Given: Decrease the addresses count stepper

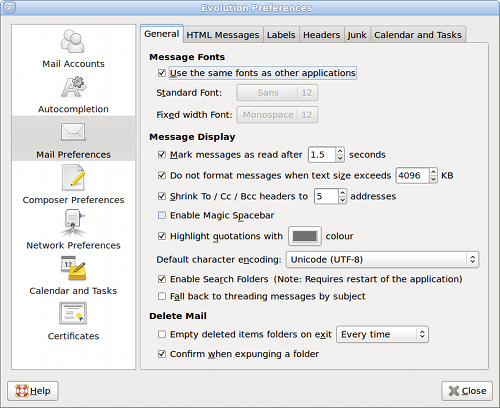Looking at the screenshot, I should 342,200.
